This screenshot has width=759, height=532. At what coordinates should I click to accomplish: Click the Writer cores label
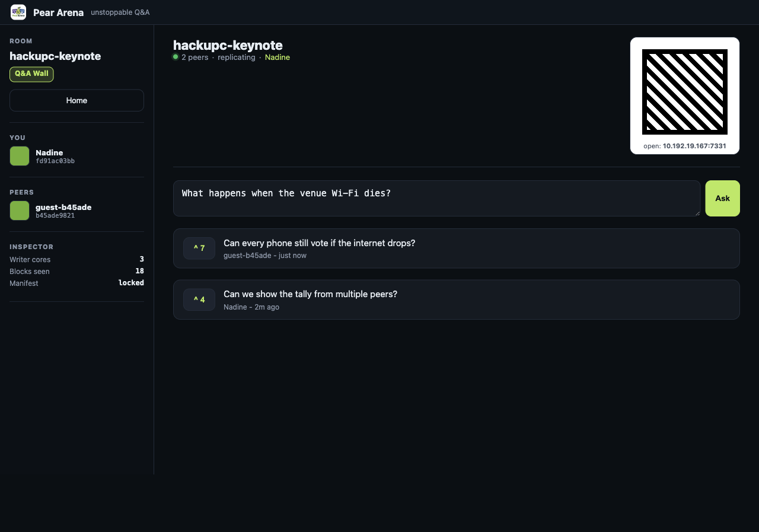[30, 260]
